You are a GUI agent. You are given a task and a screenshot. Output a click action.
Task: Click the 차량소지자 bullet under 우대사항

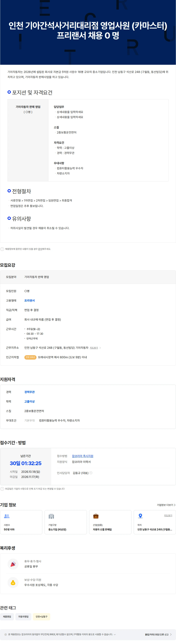[x=63, y=173]
